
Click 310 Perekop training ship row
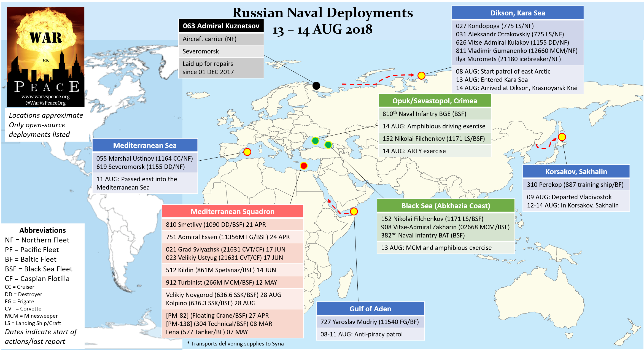[x=576, y=185]
